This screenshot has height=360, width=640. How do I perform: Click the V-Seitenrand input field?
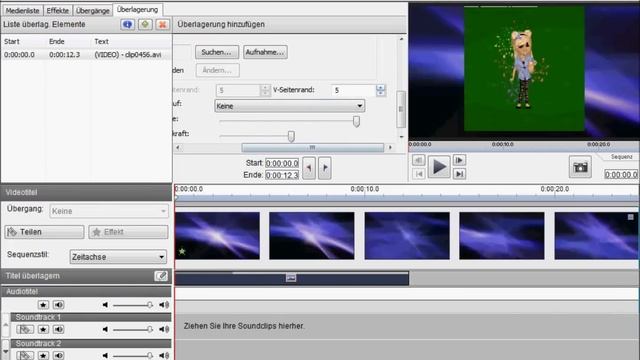point(353,90)
